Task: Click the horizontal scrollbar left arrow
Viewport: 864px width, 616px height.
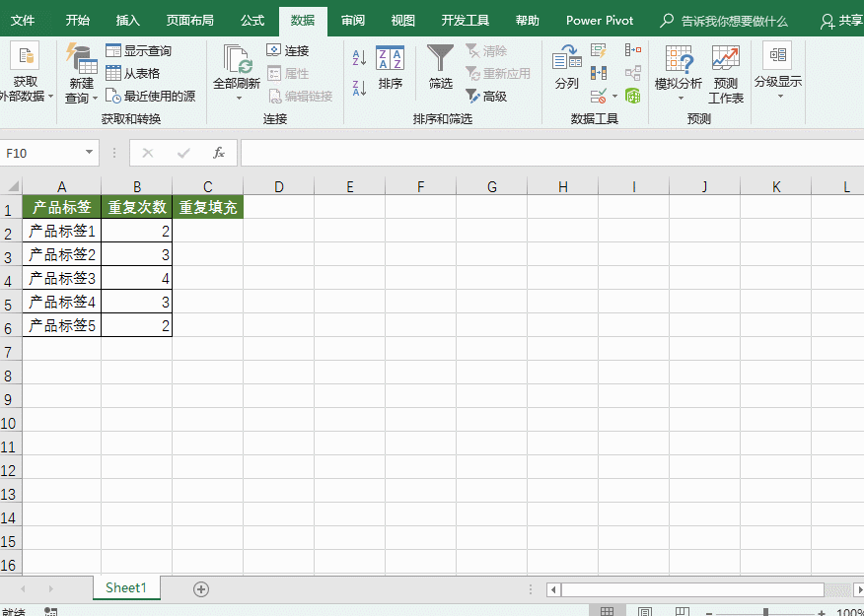Action: [x=553, y=589]
